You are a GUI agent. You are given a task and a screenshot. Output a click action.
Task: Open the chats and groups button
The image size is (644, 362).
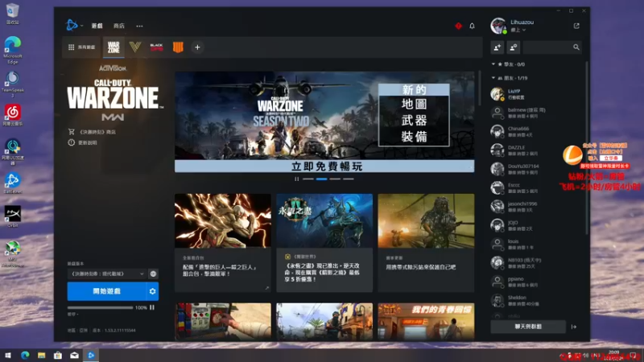pyautogui.click(x=528, y=327)
